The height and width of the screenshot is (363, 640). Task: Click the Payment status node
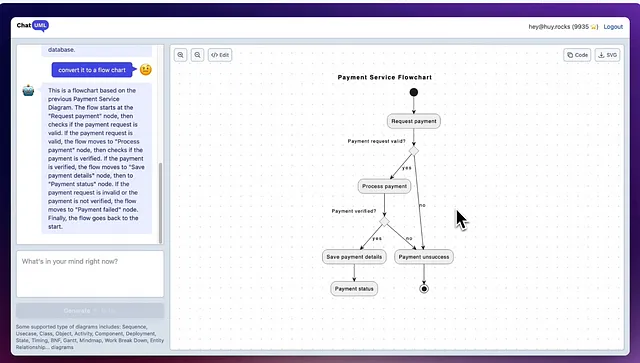point(354,289)
